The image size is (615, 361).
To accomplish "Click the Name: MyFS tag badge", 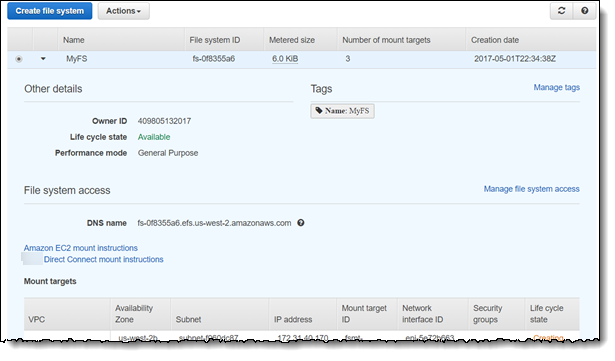I will coord(342,111).
